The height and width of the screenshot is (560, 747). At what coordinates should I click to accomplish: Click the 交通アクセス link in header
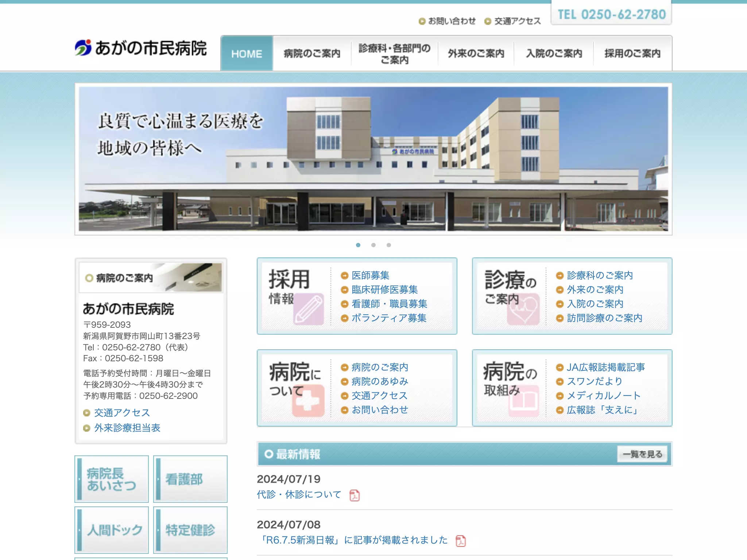point(513,21)
